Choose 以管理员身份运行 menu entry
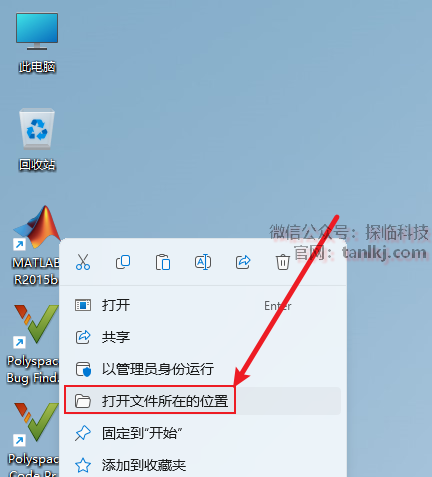Screen dimensions: 432x477 (203, 369)
